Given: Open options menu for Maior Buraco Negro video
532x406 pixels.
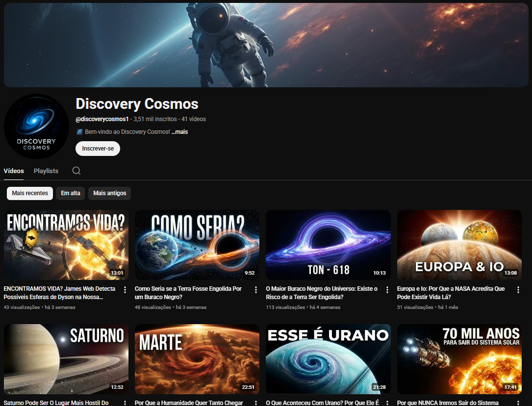Looking at the screenshot, I should [387, 290].
